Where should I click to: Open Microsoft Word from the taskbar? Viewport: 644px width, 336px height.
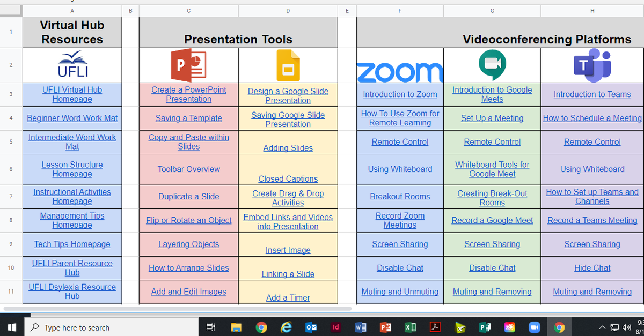(360, 327)
